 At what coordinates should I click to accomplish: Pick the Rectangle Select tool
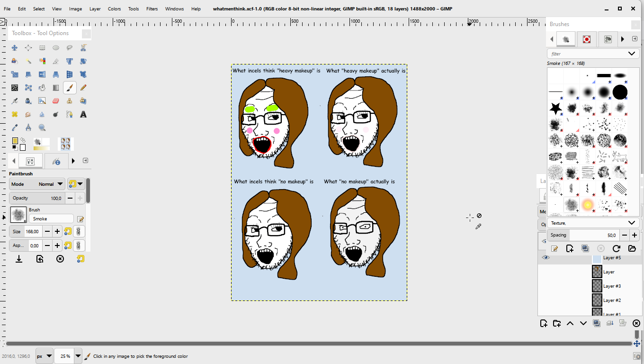coord(42,48)
